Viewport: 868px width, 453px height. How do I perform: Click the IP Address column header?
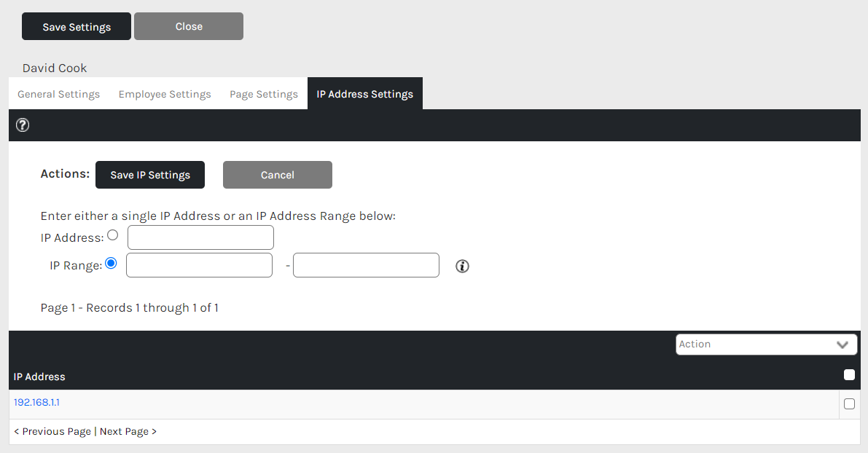39,377
